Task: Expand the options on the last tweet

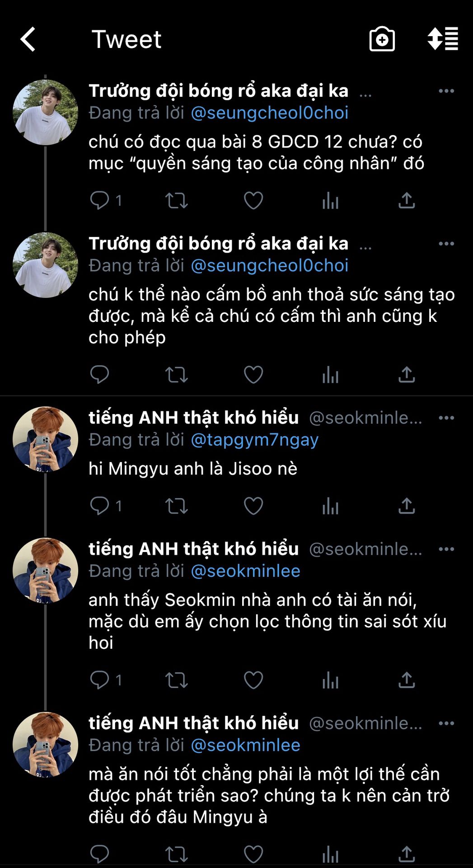Action: point(446,723)
